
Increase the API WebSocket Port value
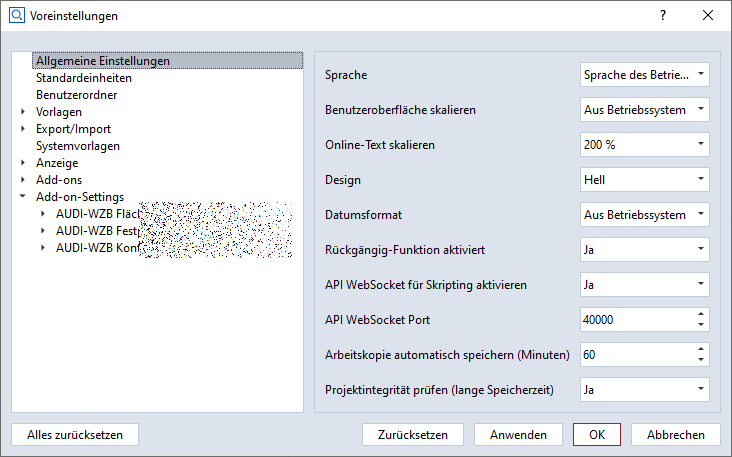(x=700, y=314)
